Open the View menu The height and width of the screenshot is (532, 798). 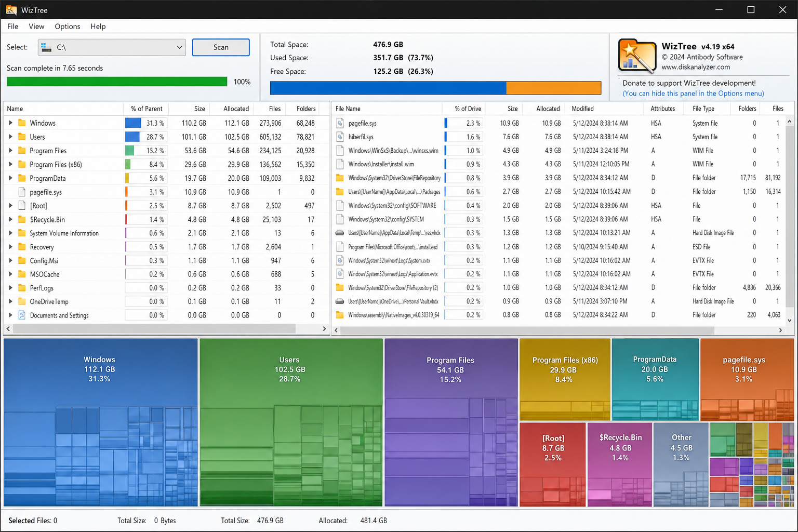click(x=36, y=26)
